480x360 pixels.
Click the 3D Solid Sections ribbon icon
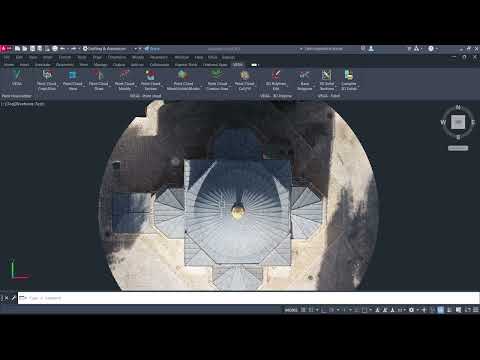coord(326,75)
